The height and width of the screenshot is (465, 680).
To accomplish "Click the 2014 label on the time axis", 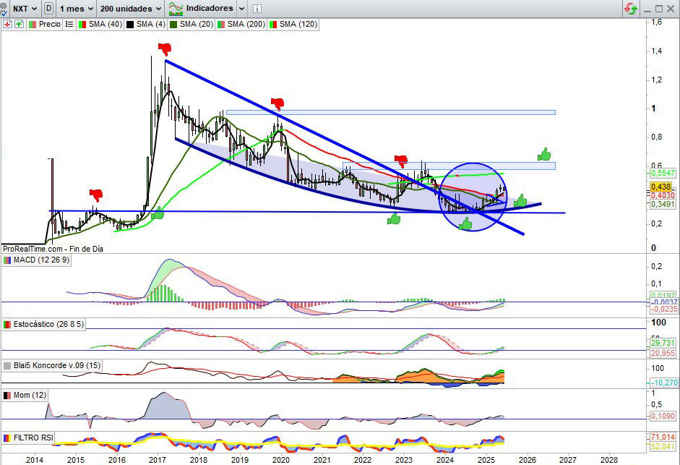I will click(x=34, y=460).
